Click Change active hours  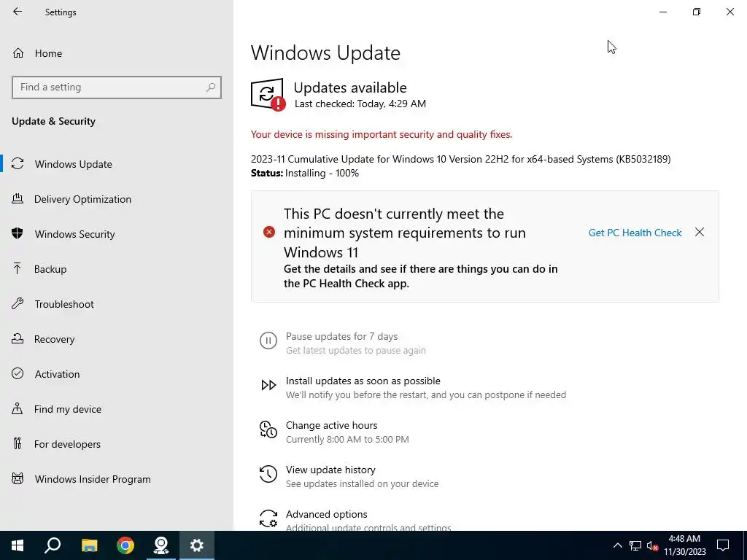point(332,425)
